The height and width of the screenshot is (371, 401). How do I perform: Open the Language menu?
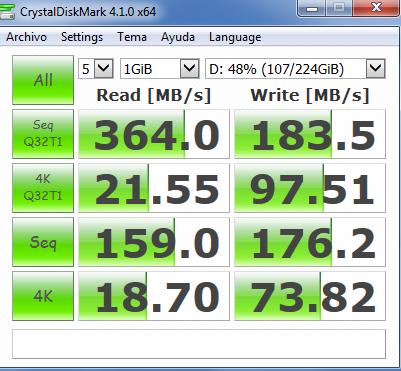(x=235, y=37)
